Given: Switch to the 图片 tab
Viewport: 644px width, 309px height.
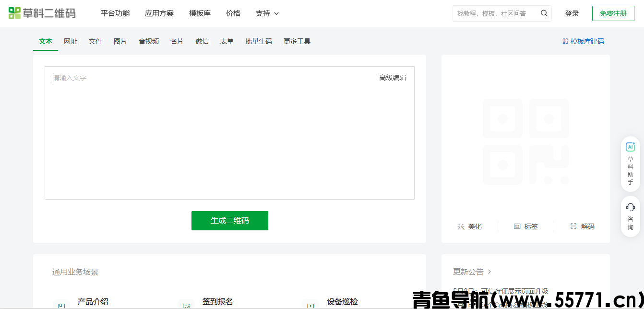Looking at the screenshot, I should 120,41.
